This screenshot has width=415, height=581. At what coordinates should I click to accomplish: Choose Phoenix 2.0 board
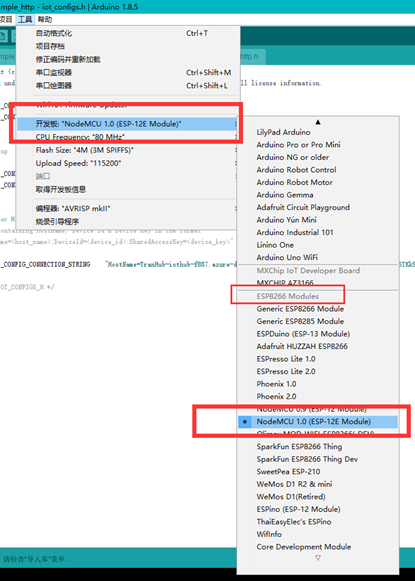click(x=318, y=396)
